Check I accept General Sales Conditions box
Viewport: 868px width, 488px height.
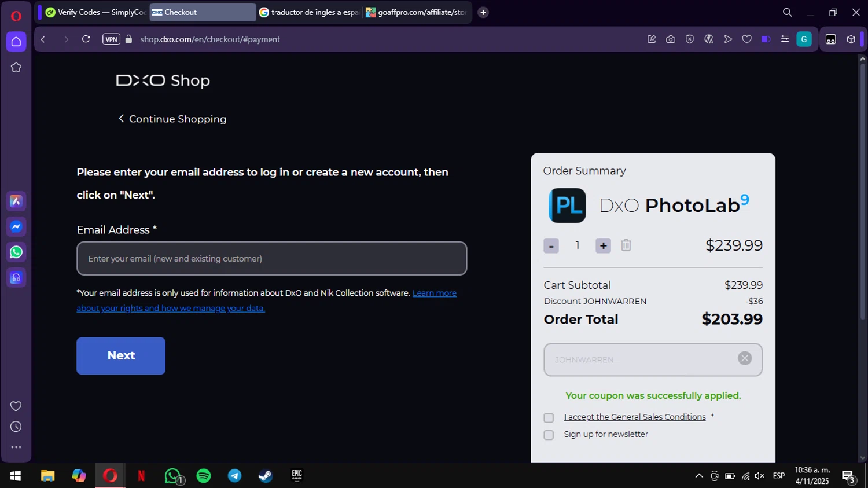549,417
